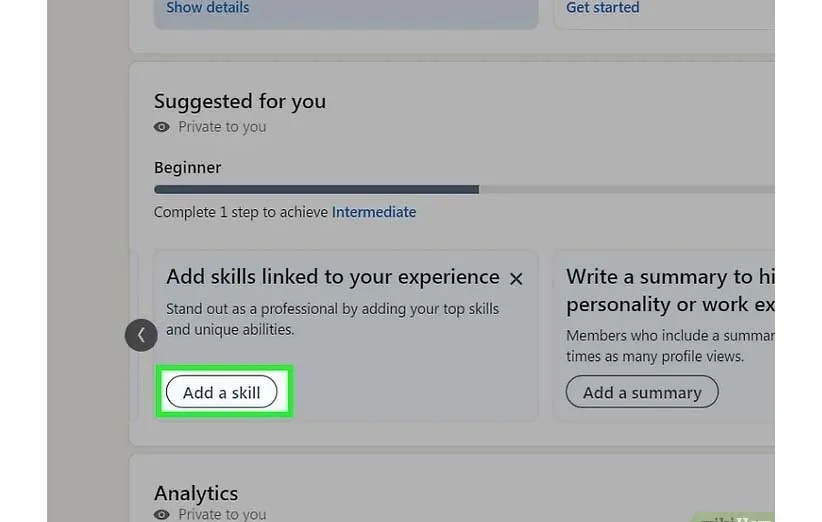
Task: Click the previous carousel arrow
Action: point(141,335)
